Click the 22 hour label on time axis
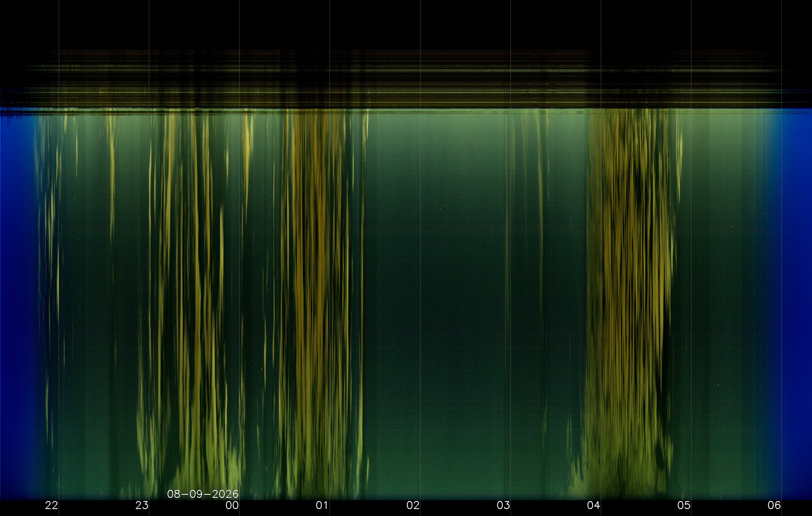 pyautogui.click(x=52, y=505)
